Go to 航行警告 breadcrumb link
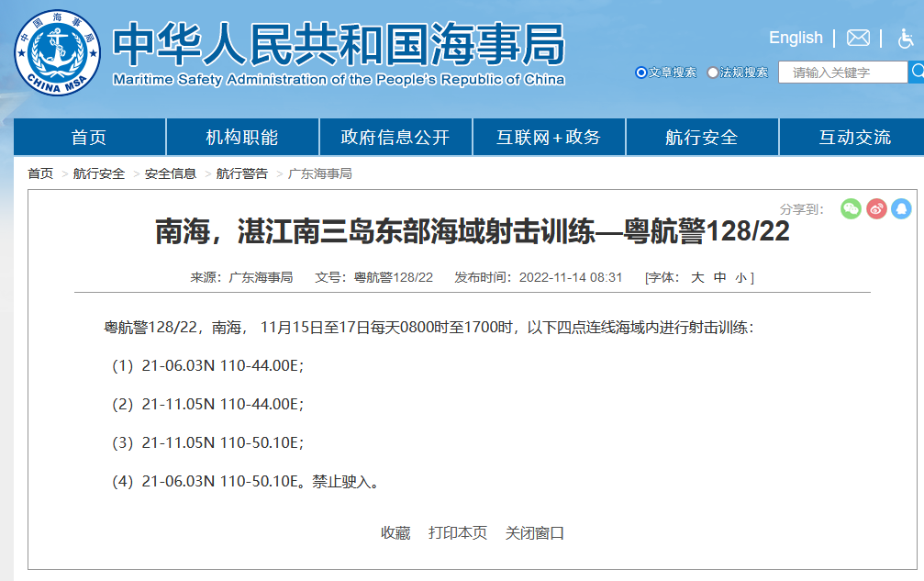This screenshot has height=581, width=924. click(241, 173)
